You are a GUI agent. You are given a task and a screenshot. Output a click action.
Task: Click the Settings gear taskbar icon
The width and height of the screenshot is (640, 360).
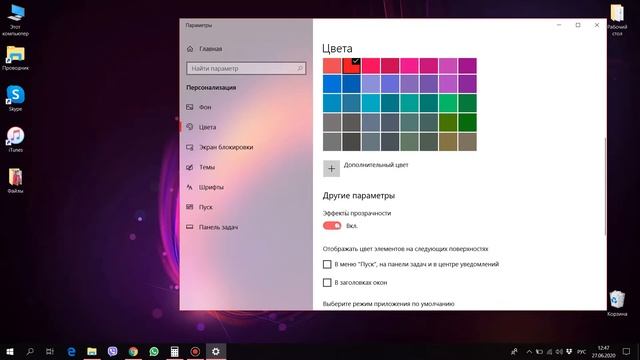pyautogui.click(x=216, y=351)
